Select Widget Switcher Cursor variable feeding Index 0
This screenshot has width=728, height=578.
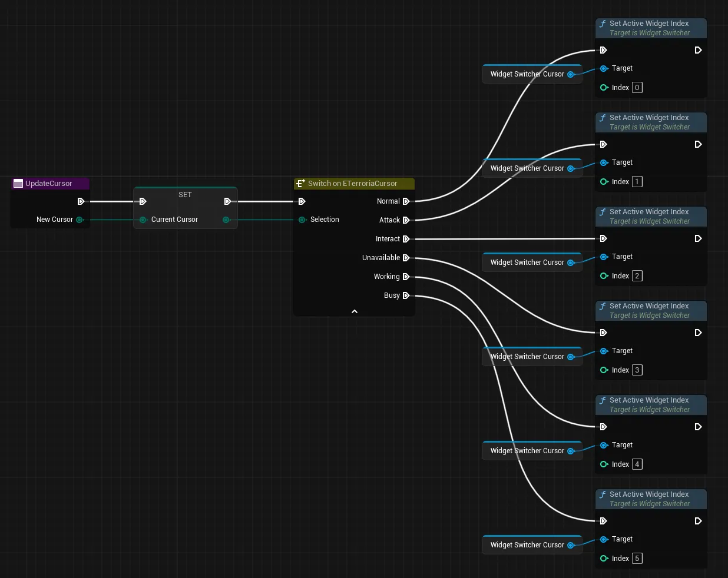pos(532,74)
